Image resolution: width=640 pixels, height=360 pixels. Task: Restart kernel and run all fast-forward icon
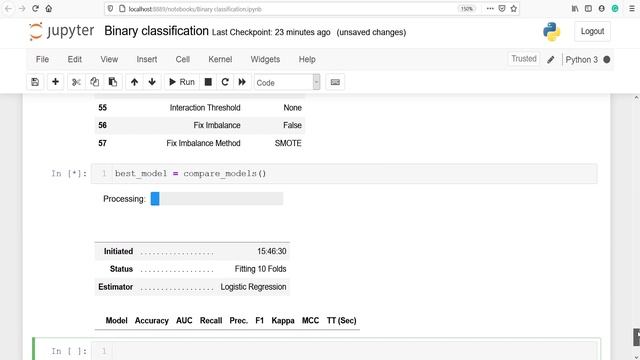tap(242, 82)
